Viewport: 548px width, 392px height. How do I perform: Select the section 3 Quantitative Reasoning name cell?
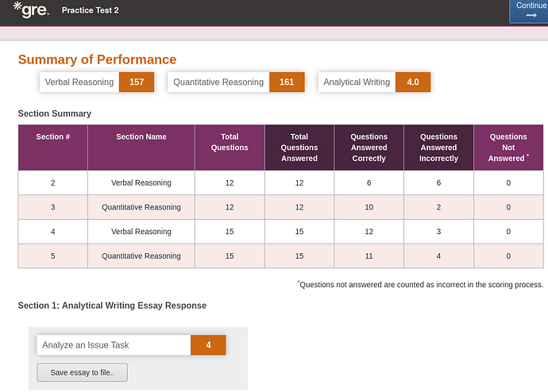click(x=141, y=207)
